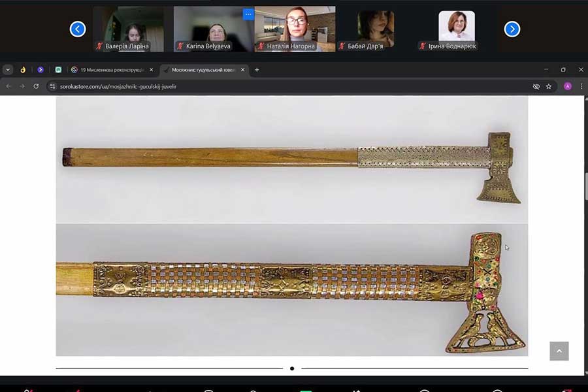
Task: Go back in browser history
Action: coord(8,86)
